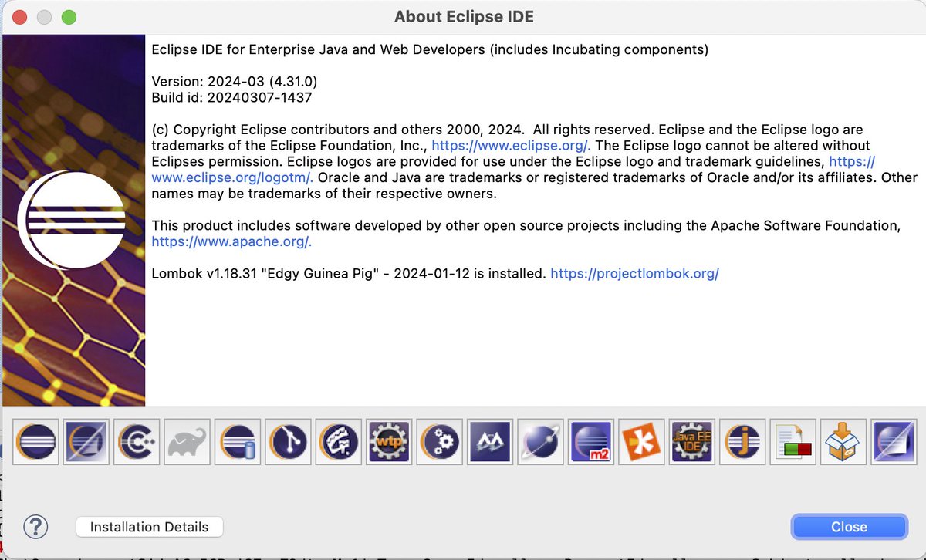Open the https://www.apache.org/ link

pos(231,241)
